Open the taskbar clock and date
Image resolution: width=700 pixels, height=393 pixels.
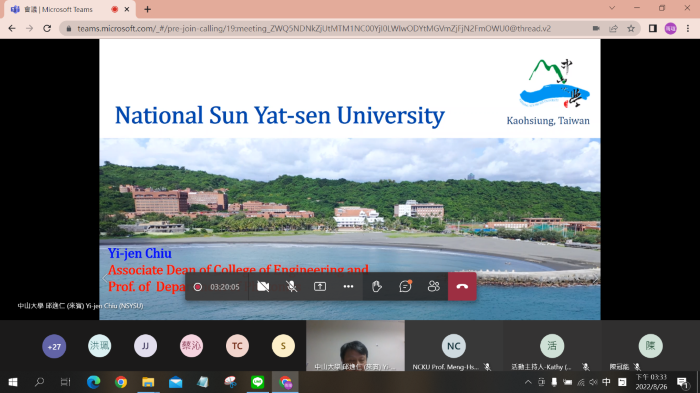pyautogui.click(x=651, y=382)
